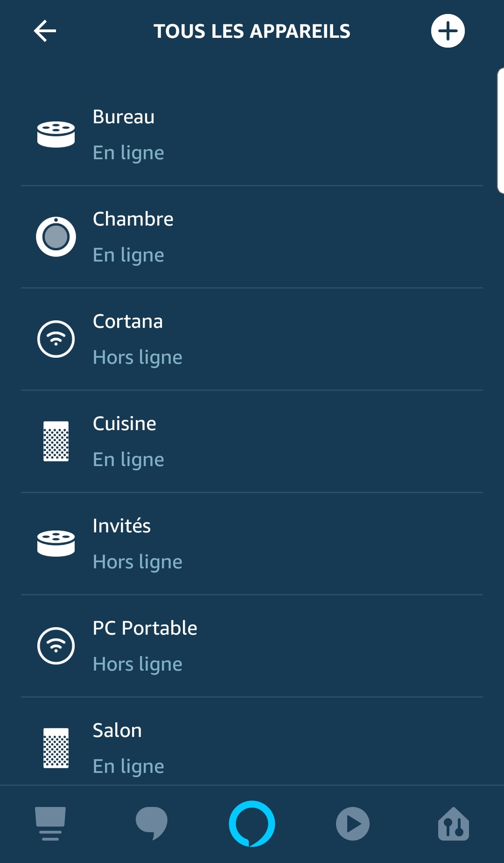Open the Chambre device entry
The image size is (504, 863).
pos(252,237)
